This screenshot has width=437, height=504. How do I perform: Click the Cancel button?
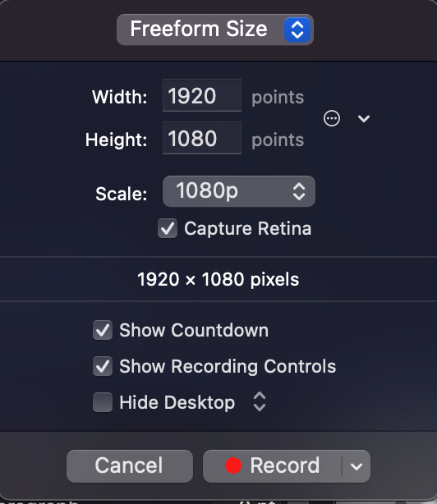pyautogui.click(x=130, y=466)
